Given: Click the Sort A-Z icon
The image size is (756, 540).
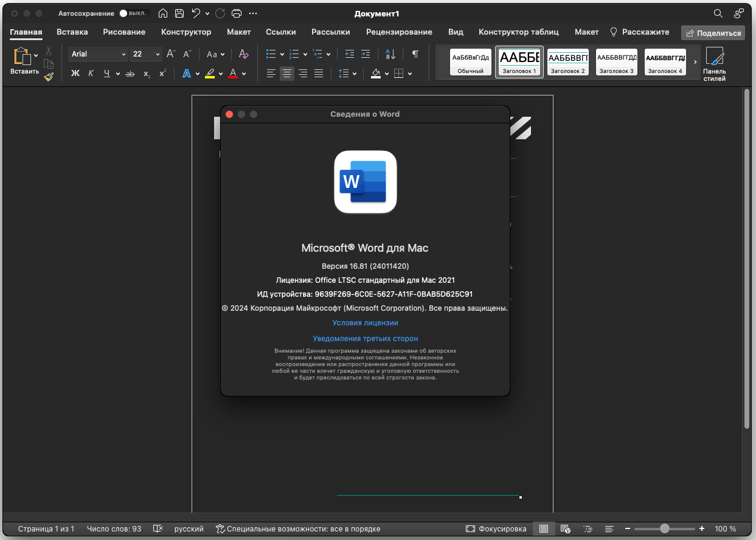Looking at the screenshot, I should coord(390,54).
